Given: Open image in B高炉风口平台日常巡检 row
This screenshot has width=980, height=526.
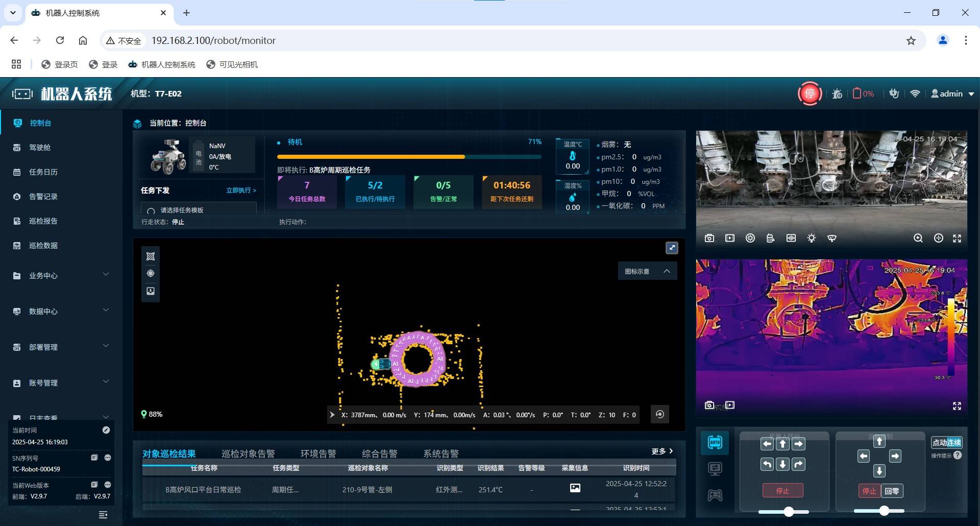Looking at the screenshot, I should pyautogui.click(x=575, y=488).
